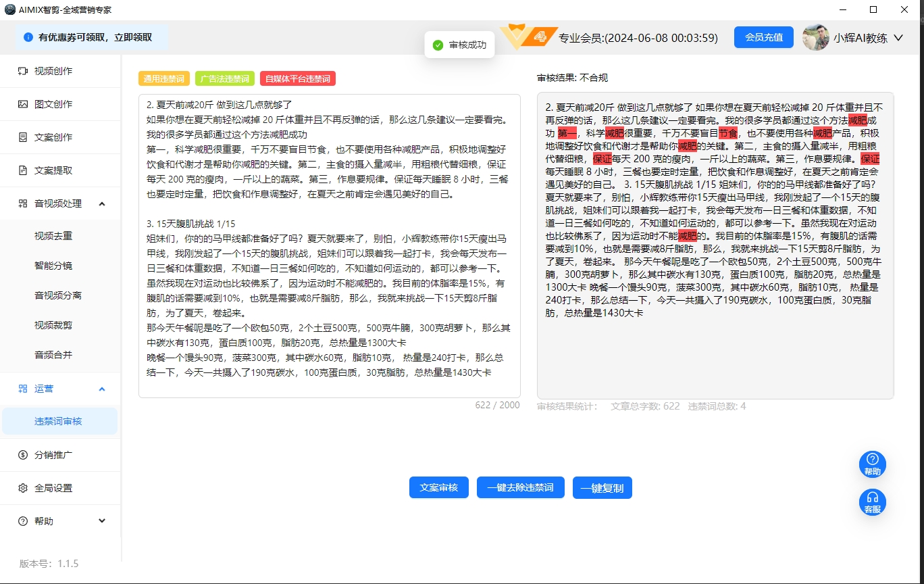Expand the 帮助 sidebar menu

pyautogui.click(x=102, y=520)
